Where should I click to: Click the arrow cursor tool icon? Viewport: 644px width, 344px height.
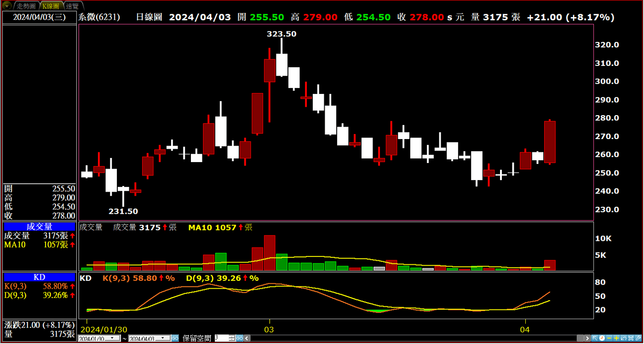(x=595, y=338)
